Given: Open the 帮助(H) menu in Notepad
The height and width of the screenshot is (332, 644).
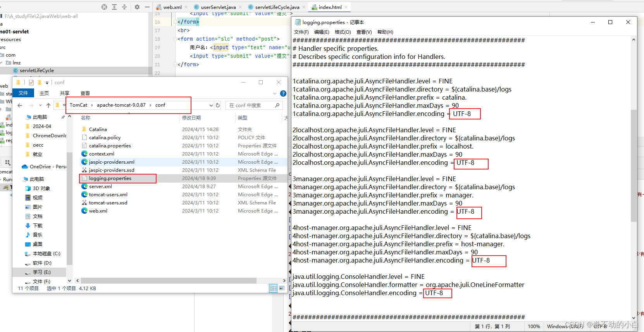Looking at the screenshot, I should pyautogui.click(x=385, y=32).
